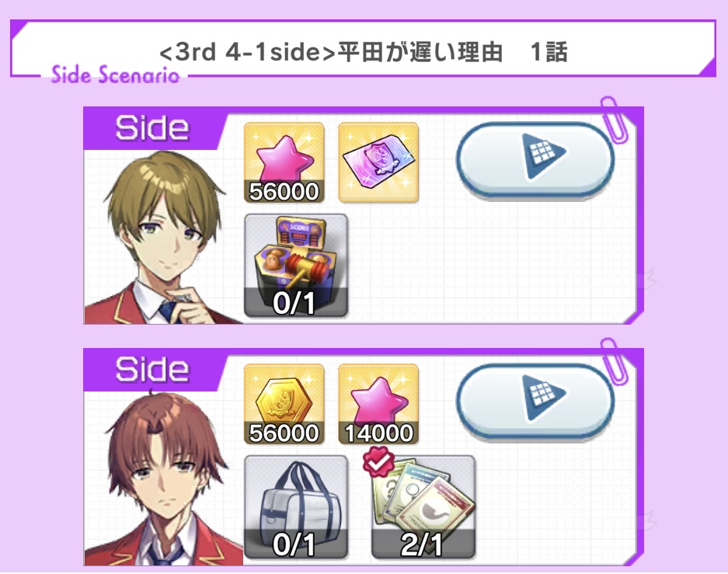The width and height of the screenshot is (728, 574).
Task: Select the pink star 14000 reward icon
Action: click(x=378, y=404)
